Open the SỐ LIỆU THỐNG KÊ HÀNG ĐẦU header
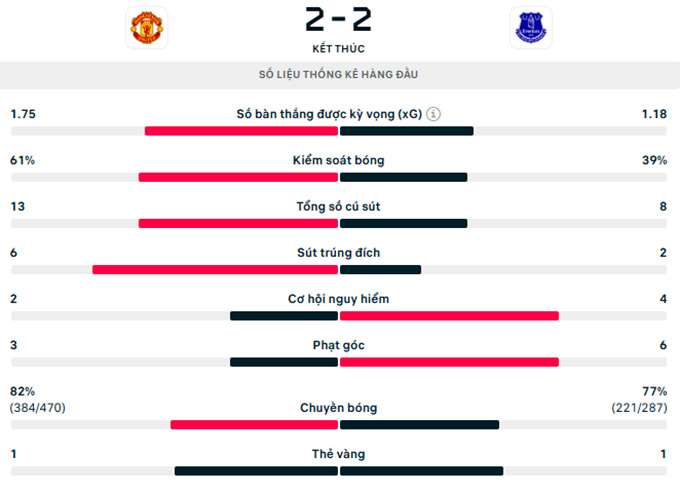The width and height of the screenshot is (680, 491). click(x=338, y=75)
